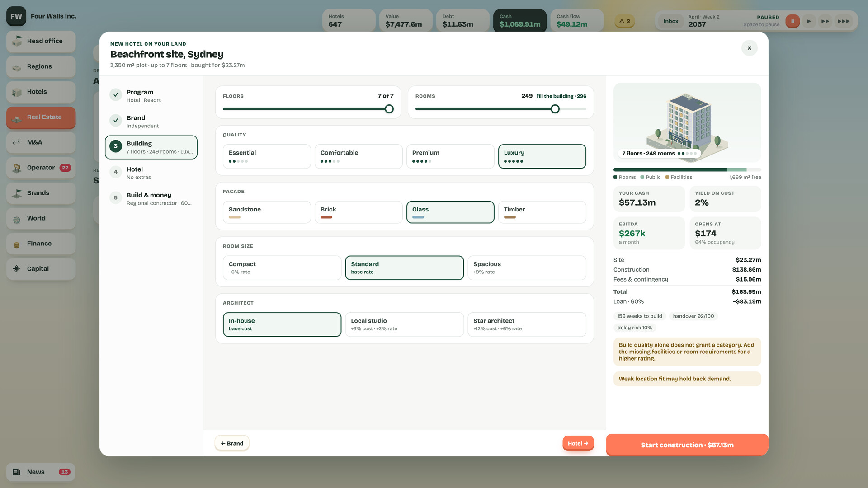Go to the Brand step
The width and height of the screenshot is (868, 488).
coord(151,122)
